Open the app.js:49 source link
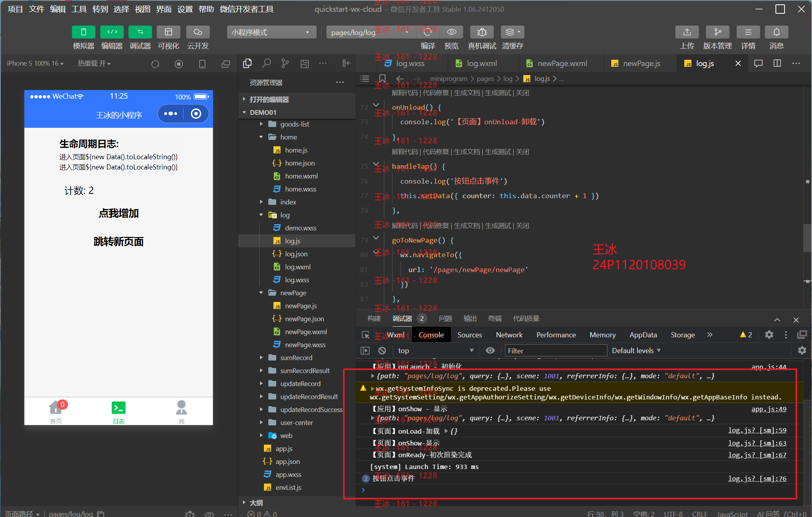 769,409
